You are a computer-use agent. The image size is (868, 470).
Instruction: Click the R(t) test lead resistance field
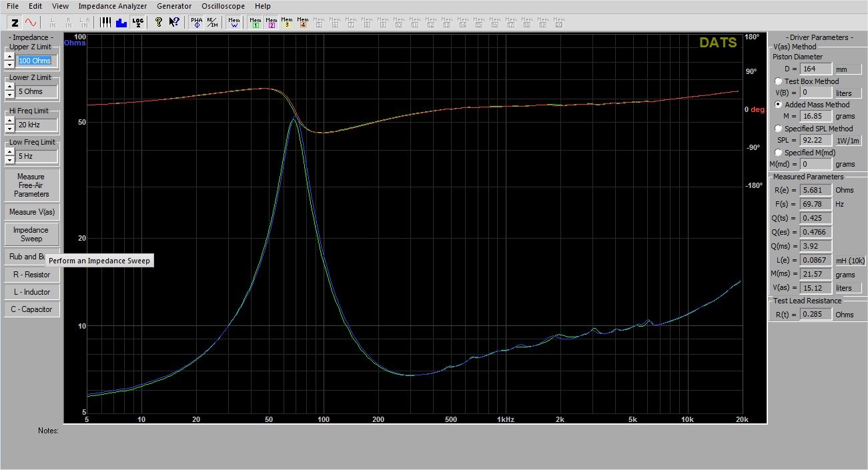point(815,314)
